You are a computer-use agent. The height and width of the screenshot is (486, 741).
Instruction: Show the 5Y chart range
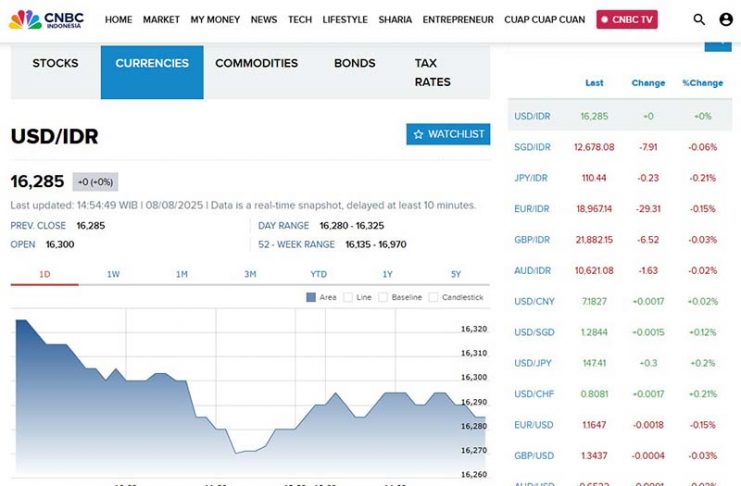455,274
